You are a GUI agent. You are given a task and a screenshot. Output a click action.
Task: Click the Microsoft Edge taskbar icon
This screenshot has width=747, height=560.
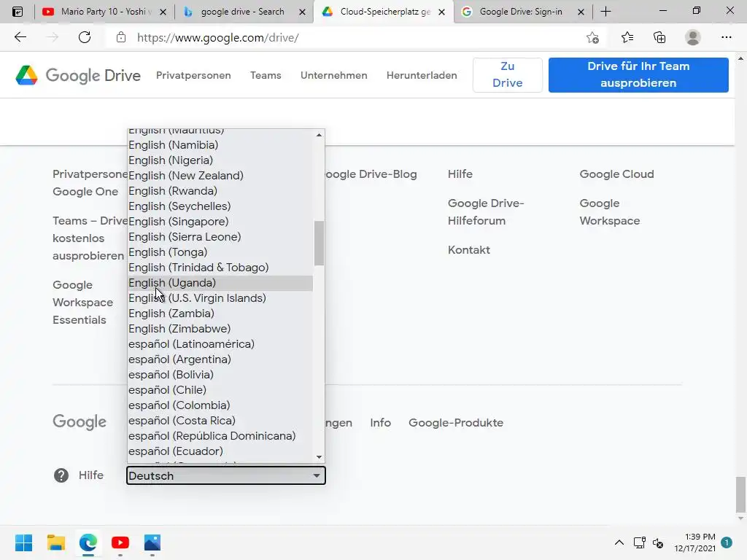pyautogui.click(x=88, y=542)
